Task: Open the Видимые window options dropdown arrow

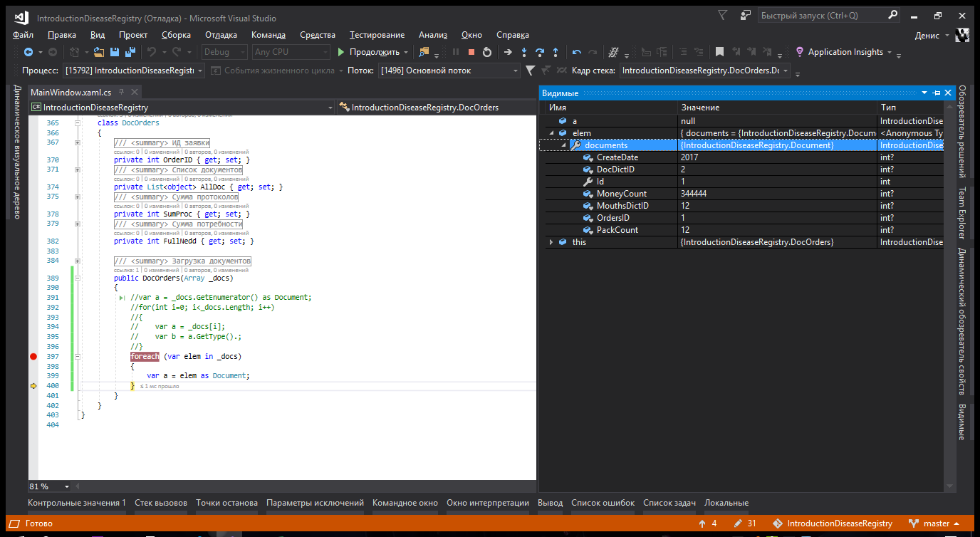Action: [924, 93]
